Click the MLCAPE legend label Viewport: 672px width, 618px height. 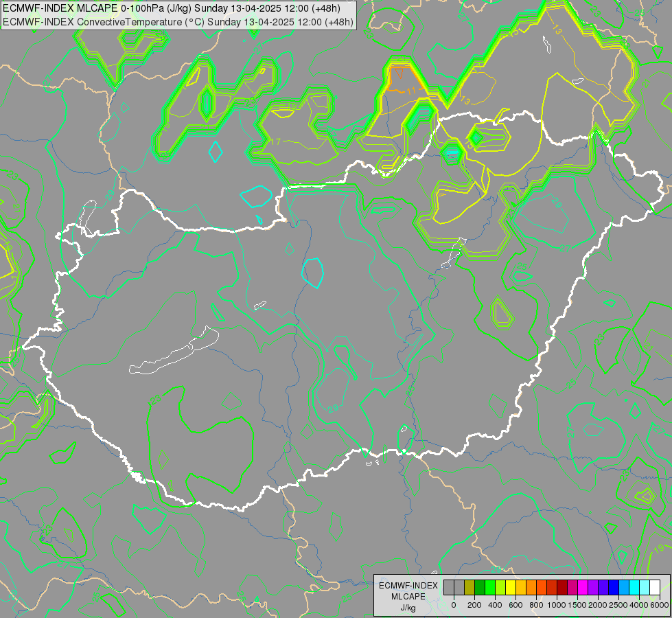(x=408, y=597)
